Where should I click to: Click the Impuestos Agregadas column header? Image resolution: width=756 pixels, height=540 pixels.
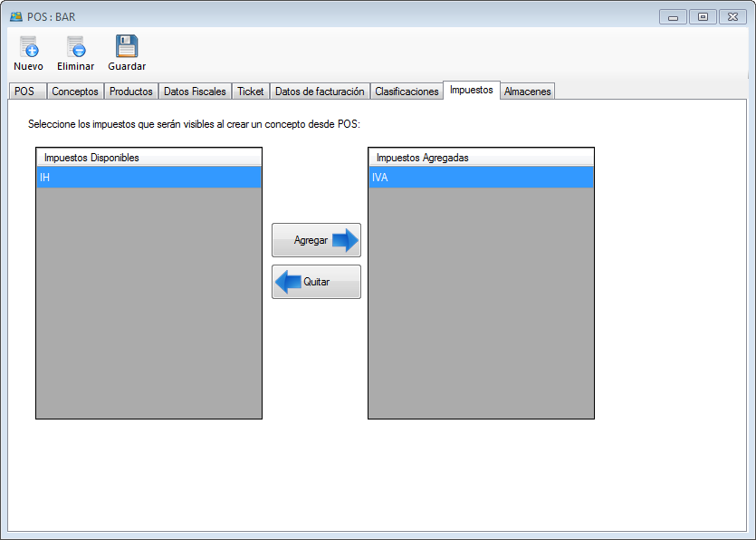pos(481,158)
